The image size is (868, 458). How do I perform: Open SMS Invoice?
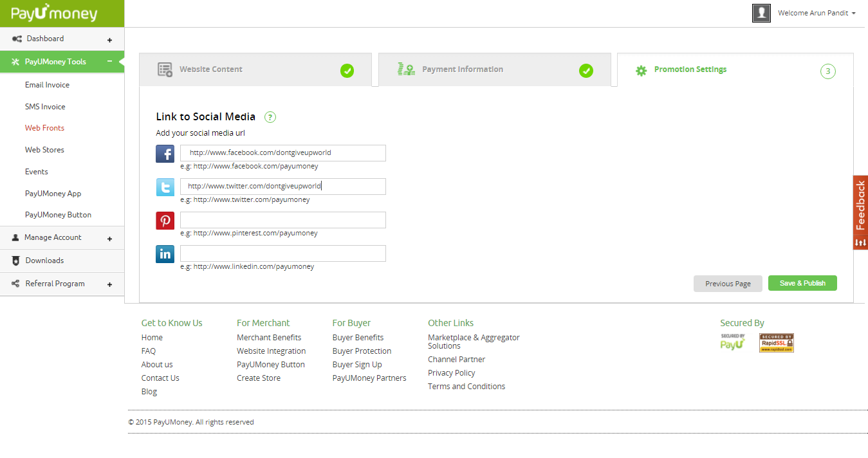pos(45,107)
